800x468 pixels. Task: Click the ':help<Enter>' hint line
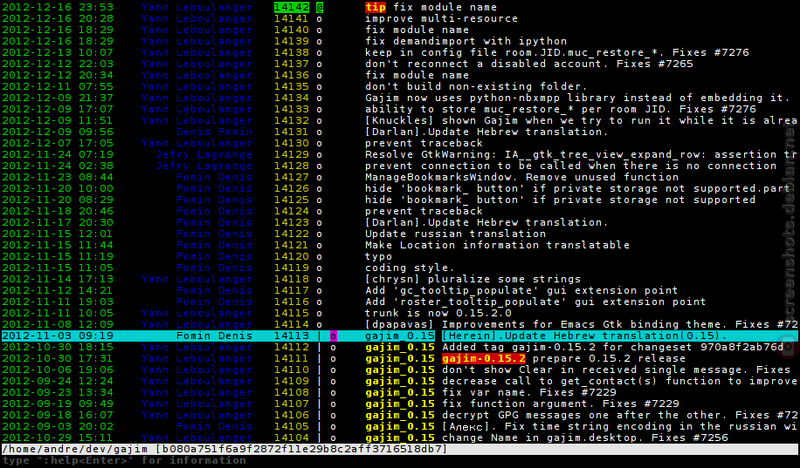(124, 460)
